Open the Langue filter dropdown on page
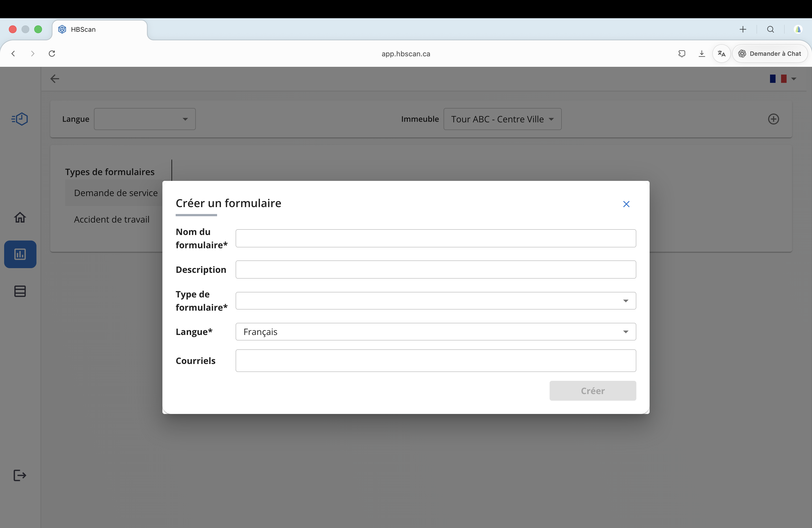Screen dimensions: 812x528 coord(145,119)
